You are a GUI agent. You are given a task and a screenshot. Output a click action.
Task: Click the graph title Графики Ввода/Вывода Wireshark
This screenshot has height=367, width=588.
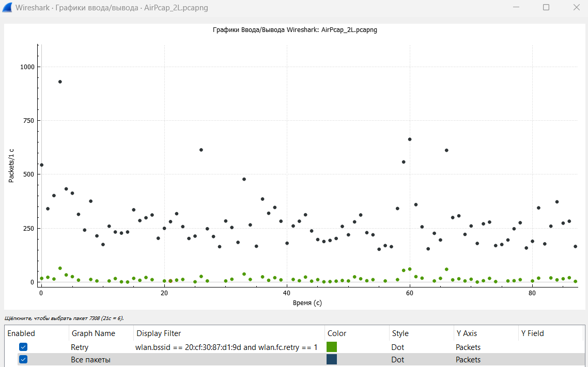295,29
